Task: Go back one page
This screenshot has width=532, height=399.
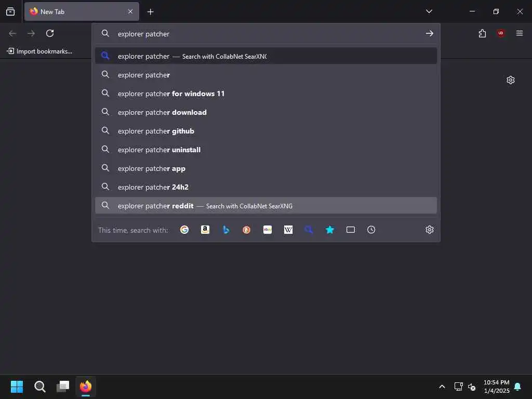Action: pyautogui.click(x=12, y=33)
